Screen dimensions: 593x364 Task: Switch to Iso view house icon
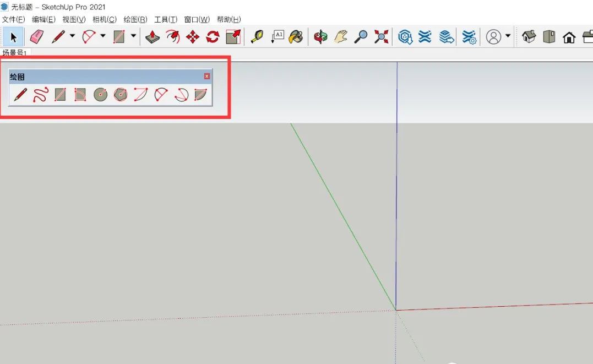(529, 37)
